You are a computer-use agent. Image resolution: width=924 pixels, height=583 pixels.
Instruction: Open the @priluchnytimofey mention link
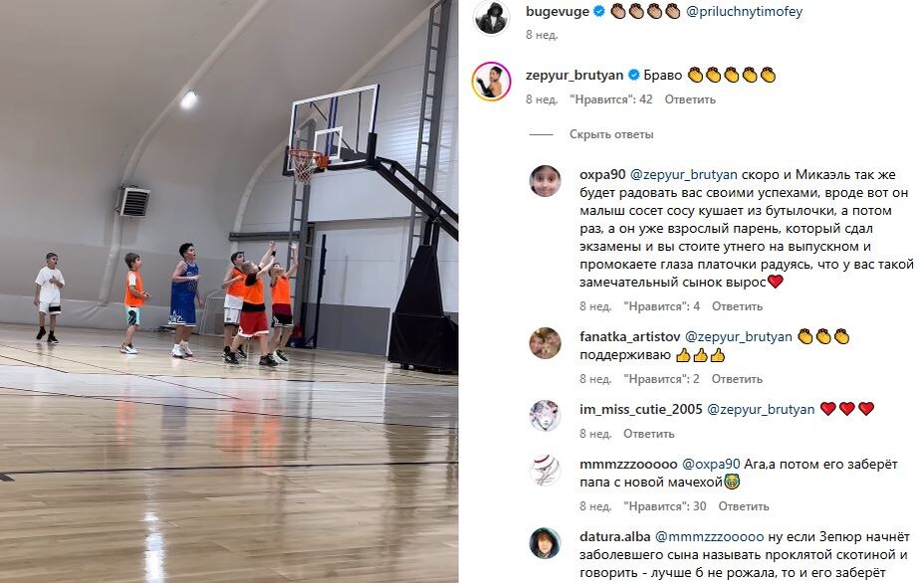(744, 11)
